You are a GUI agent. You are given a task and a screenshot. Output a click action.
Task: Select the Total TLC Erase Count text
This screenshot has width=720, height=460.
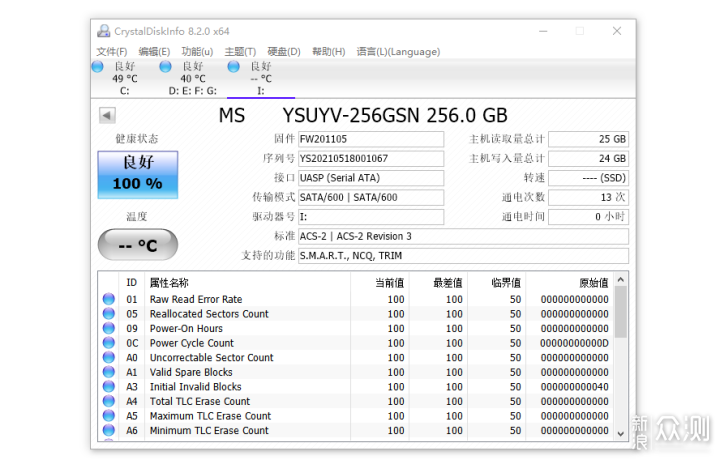(200, 402)
